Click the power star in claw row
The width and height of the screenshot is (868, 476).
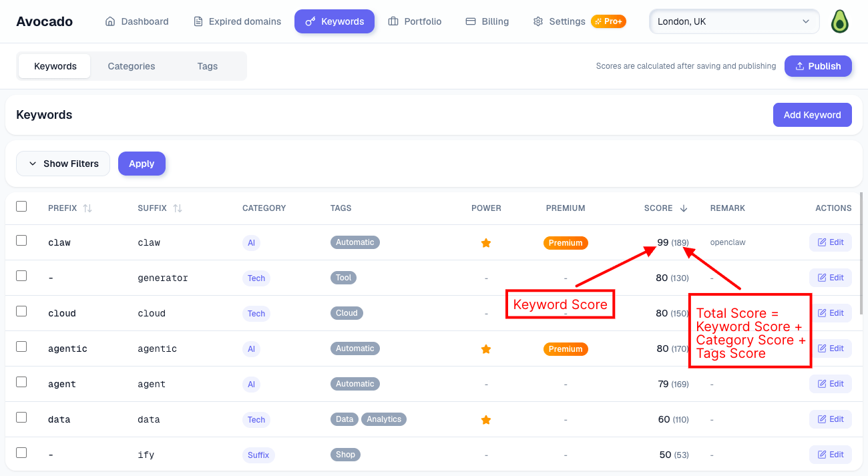pos(486,243)
